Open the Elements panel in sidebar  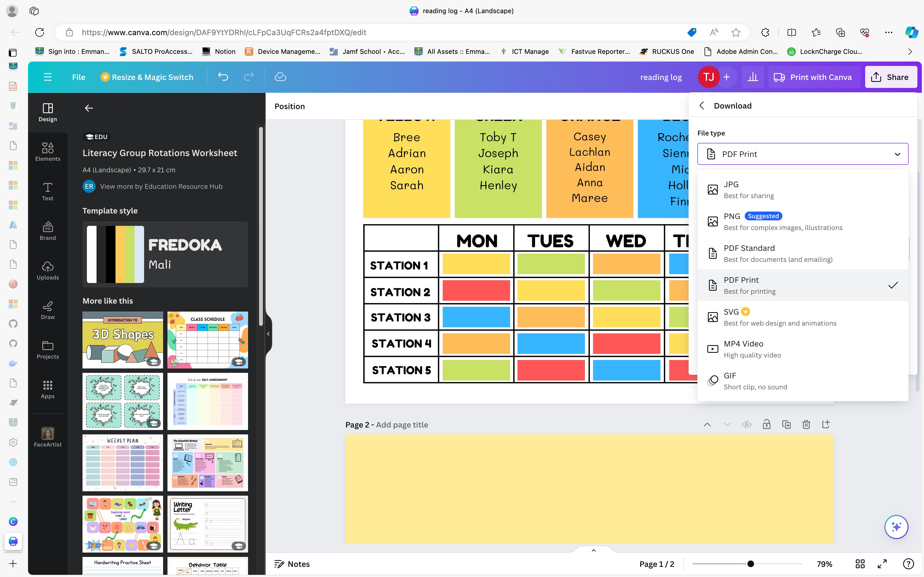tap(48, 151)
